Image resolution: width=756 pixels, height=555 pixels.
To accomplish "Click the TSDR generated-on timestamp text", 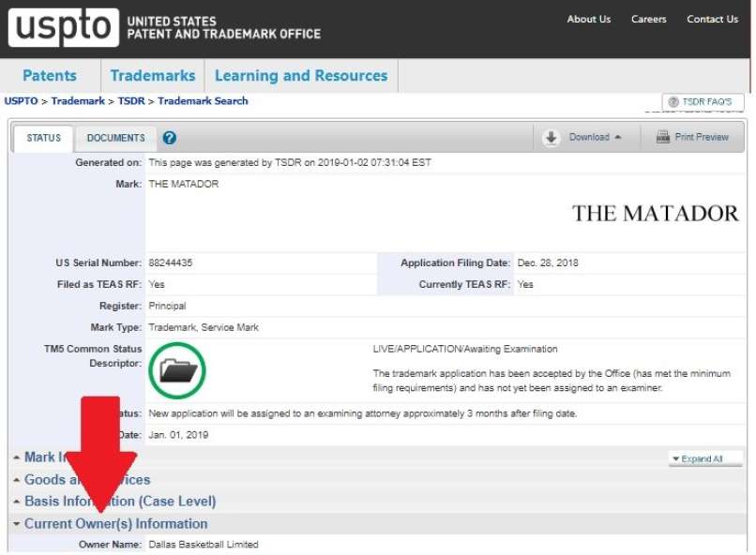I will pyautogui.click(x=290, y=162).
